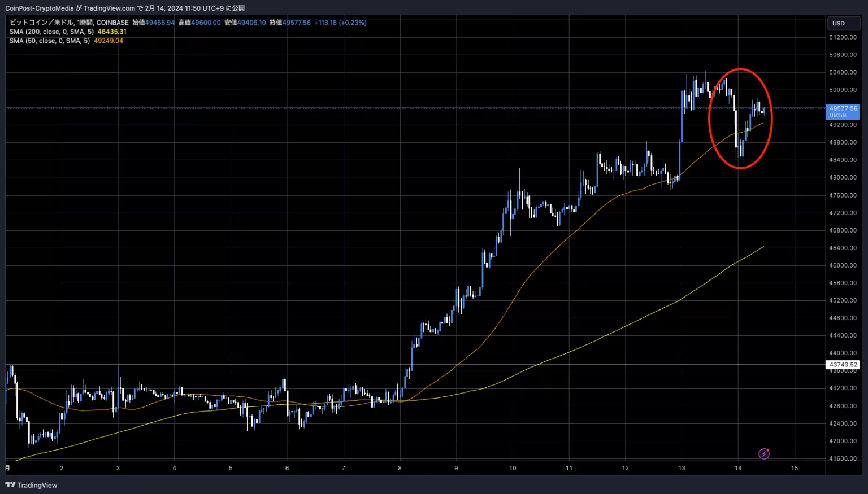Image resolution: width=868 pixels, height=494 pixels.
Task: Click the 50000.00 price axis label
Action: tap(843, 90)
